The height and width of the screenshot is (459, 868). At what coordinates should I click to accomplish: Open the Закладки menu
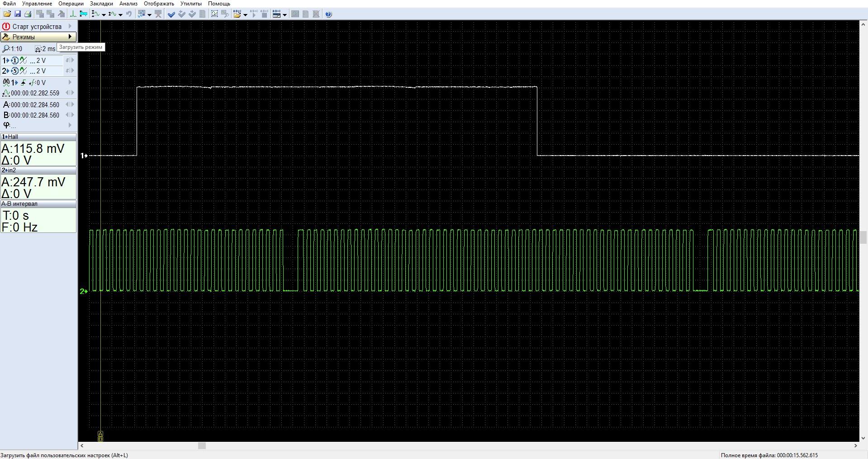(101, 4)
